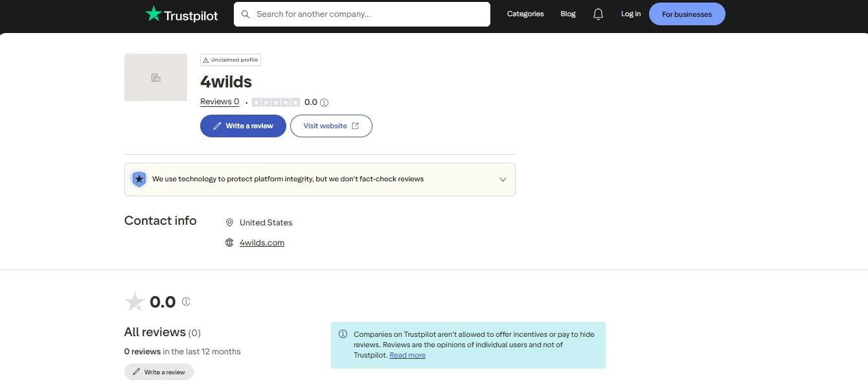Screen dimensions: 868x388
Task: Open the notifications bell
Action: pos(598,14)
